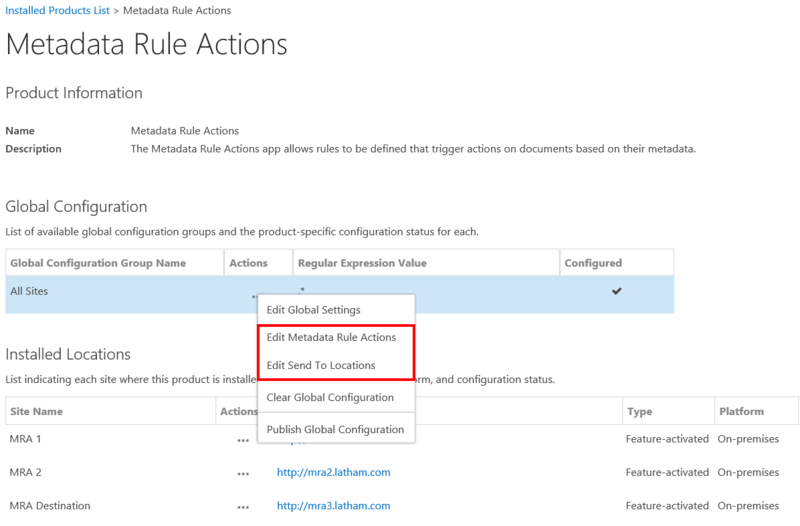Go back to Installed Products List breadcrumb
This screenshot has width=800, height=526.
click(58, 11)
